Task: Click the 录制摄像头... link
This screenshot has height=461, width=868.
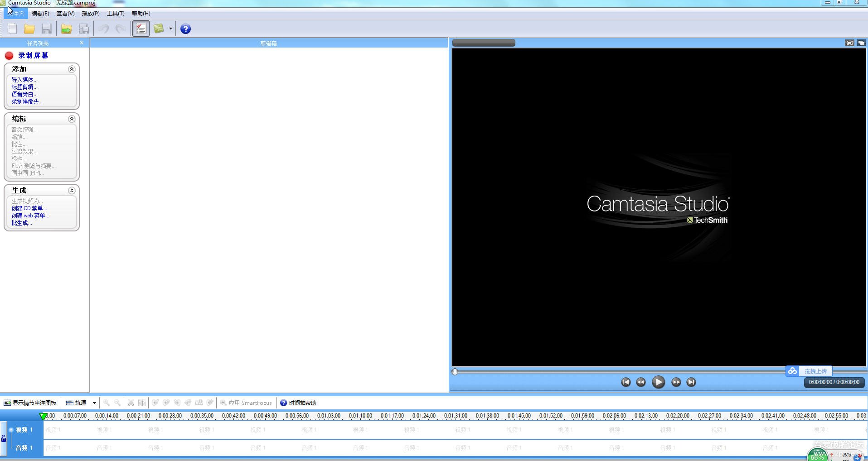Action: pos(27,101)
